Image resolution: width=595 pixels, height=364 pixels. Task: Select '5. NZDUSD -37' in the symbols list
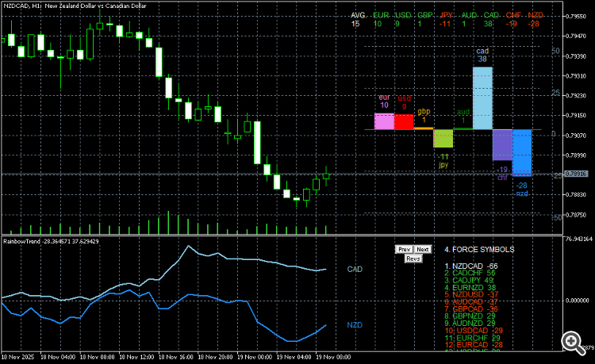471,295
